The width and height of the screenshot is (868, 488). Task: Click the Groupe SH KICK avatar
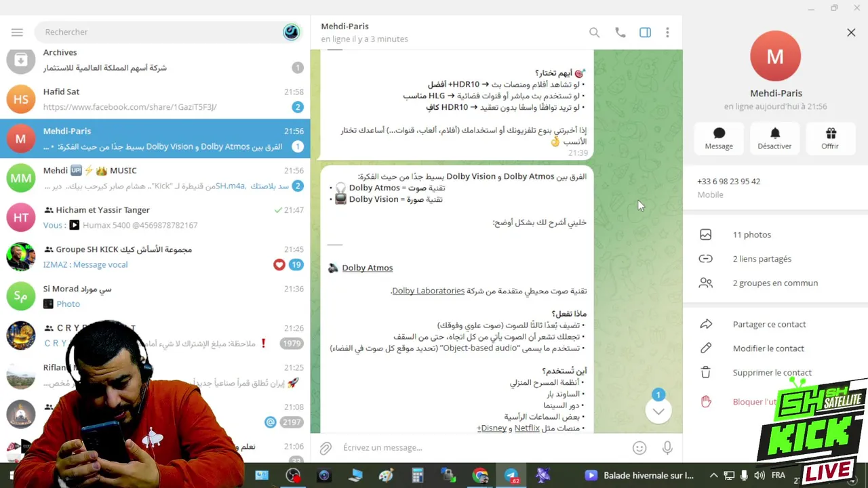[x=21, y=256]
